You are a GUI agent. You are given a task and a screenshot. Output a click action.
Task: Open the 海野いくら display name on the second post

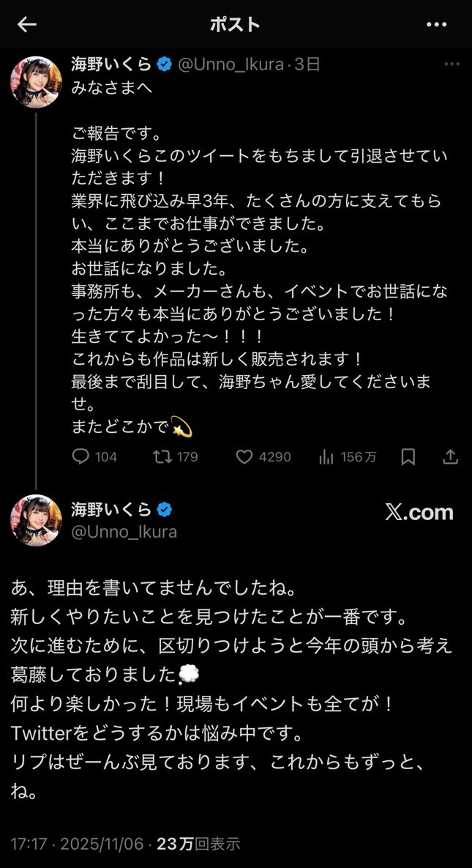tap(110, 509)
